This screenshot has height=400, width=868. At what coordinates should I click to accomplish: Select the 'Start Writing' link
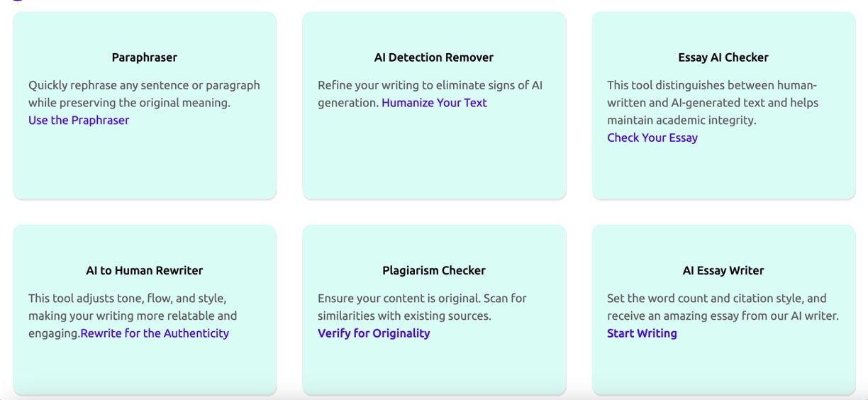642,333
